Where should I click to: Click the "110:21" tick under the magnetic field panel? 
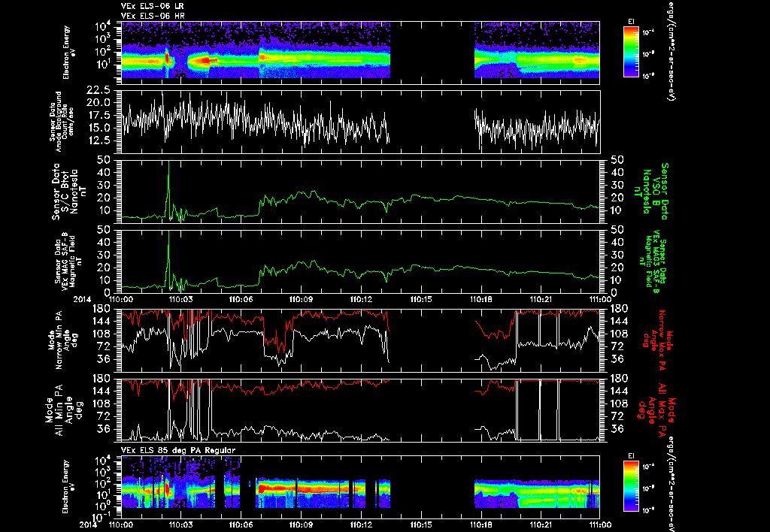[540, 299]
